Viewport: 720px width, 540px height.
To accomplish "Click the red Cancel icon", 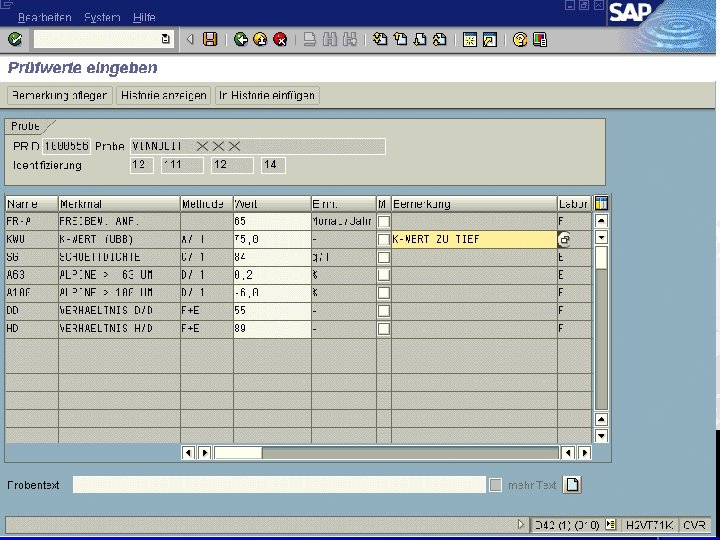I will (x=280, y=39).
